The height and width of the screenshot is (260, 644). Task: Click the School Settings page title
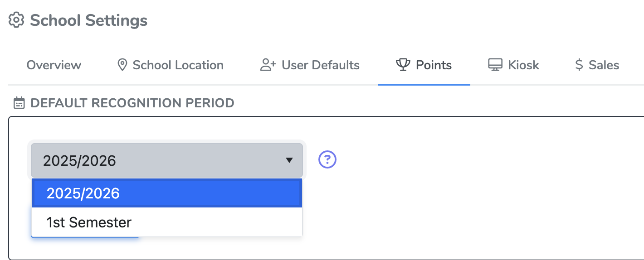pos(88,20)
